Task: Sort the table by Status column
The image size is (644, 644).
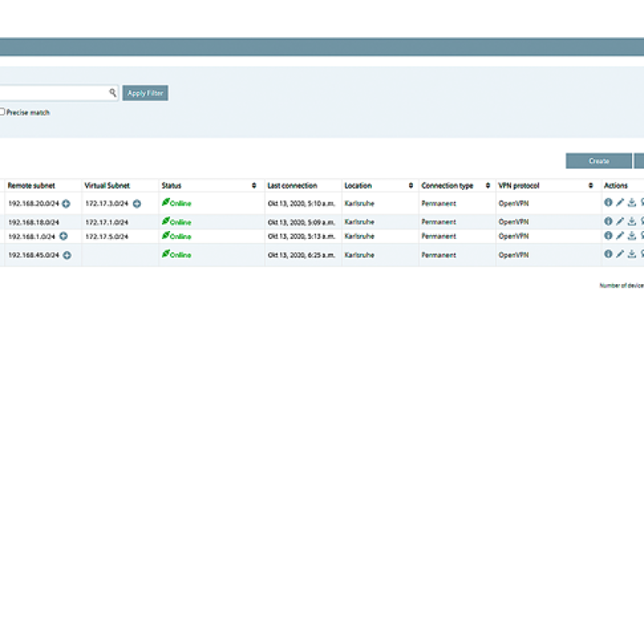Action: point(254,186)
